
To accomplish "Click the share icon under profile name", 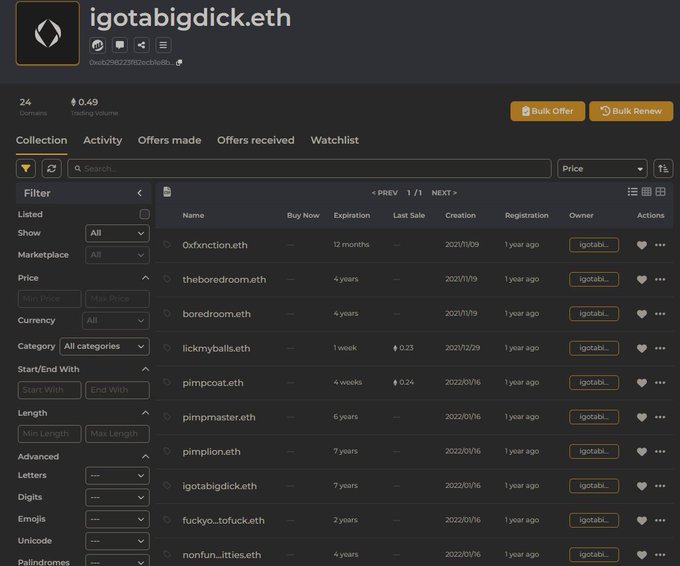I will tap(141, 45).
